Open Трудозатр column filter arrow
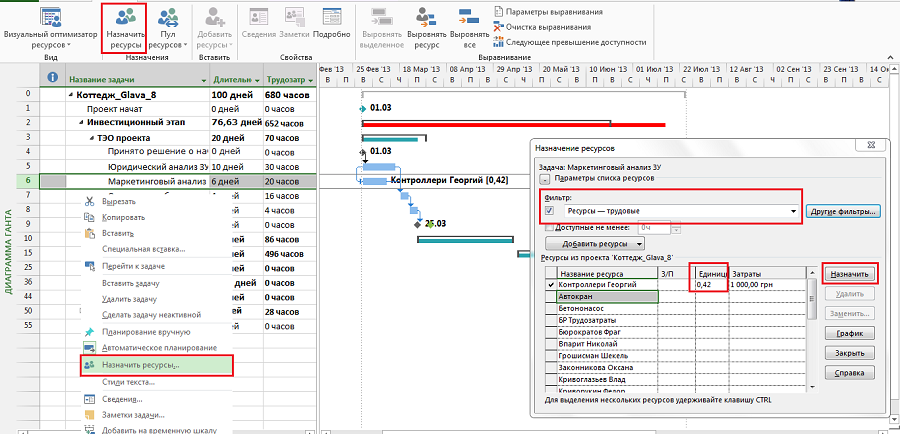 tap(310, 80)
